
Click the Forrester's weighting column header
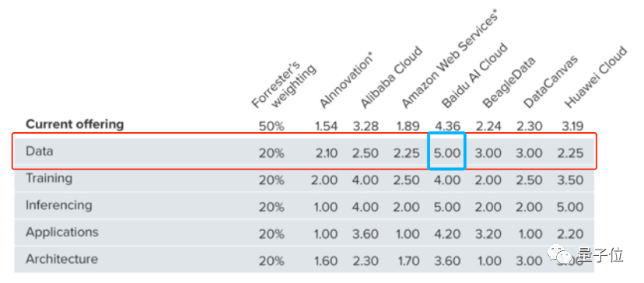click(283, 86)
